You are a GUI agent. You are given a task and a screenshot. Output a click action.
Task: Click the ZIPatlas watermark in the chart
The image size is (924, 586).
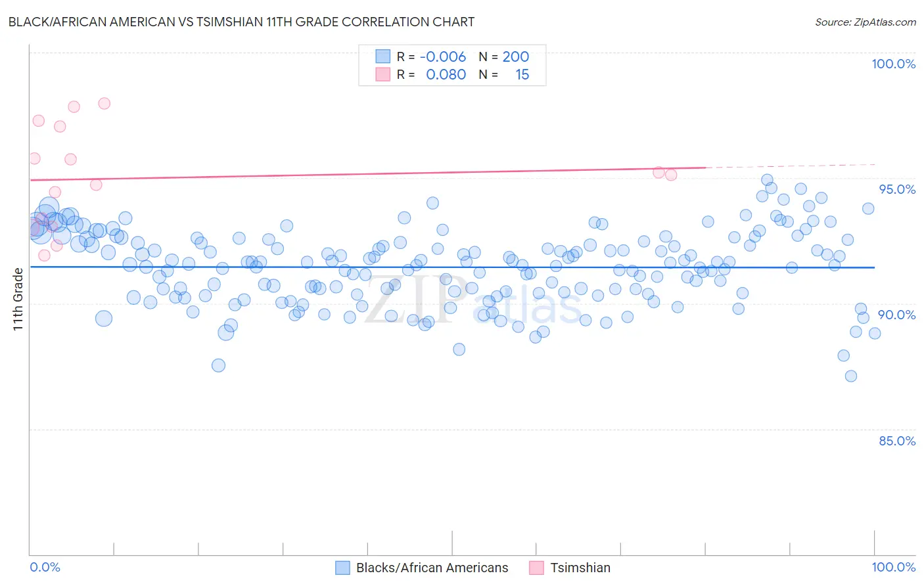point(473,301)
